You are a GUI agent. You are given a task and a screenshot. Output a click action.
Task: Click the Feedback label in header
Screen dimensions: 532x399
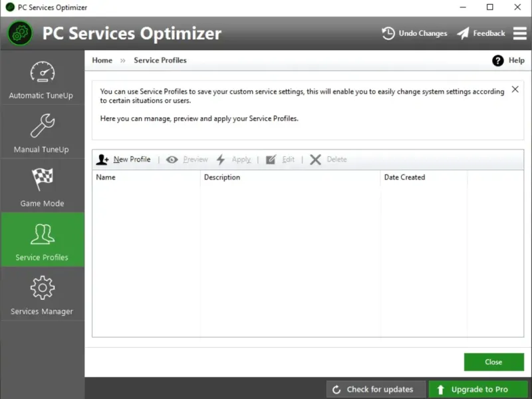489,33
